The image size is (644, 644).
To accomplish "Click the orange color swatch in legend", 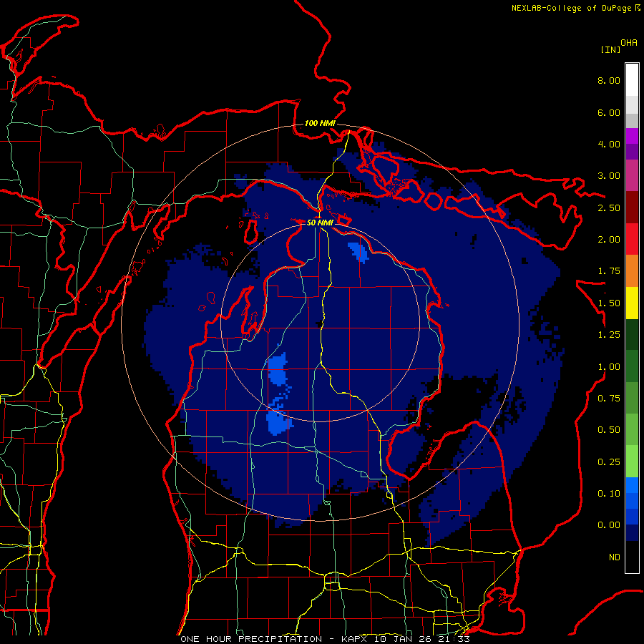I will (632, 271).
